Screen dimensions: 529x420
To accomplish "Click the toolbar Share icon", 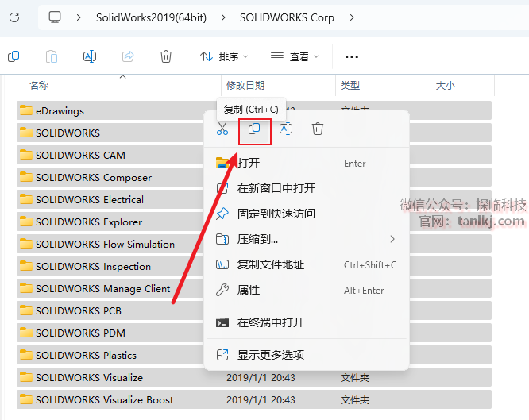I will (x=128, y=56).
